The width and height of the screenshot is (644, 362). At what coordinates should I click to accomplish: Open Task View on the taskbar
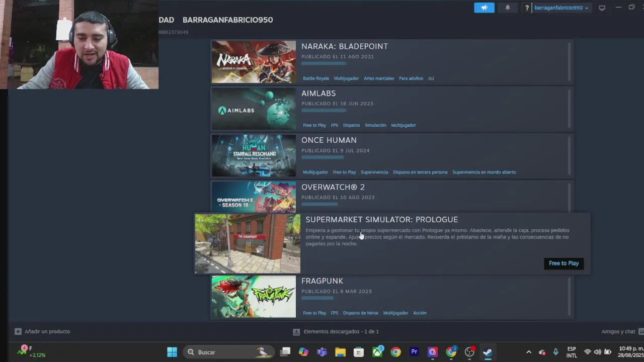click(x=285, y=352)
